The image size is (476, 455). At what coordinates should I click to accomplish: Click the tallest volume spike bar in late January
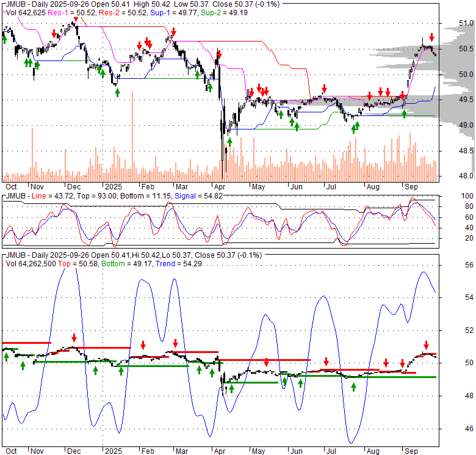pos(132,136)
